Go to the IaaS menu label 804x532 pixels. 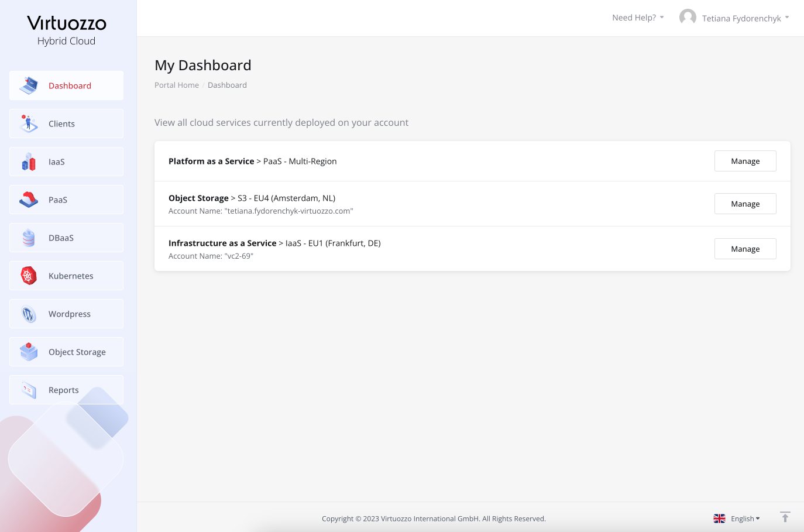coord(57,162)
